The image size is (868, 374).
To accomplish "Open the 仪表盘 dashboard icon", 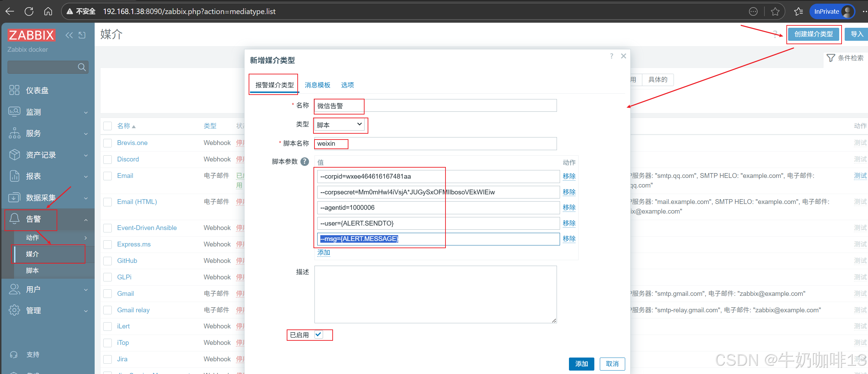I will tap(14, 90).
